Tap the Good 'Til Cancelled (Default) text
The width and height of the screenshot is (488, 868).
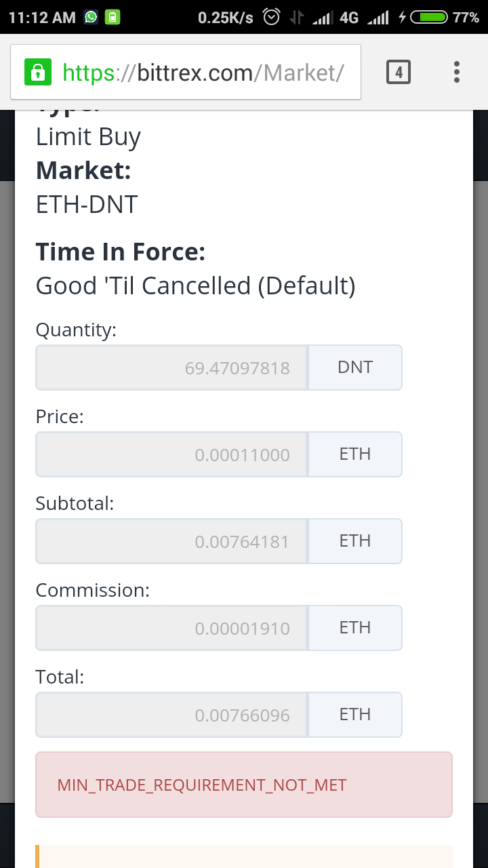point(196,286)
